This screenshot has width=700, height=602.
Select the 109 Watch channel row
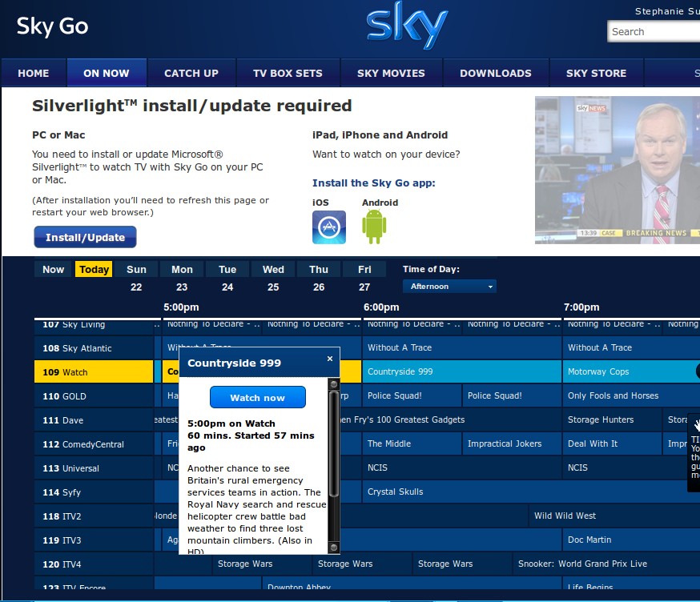coord(94,372)
